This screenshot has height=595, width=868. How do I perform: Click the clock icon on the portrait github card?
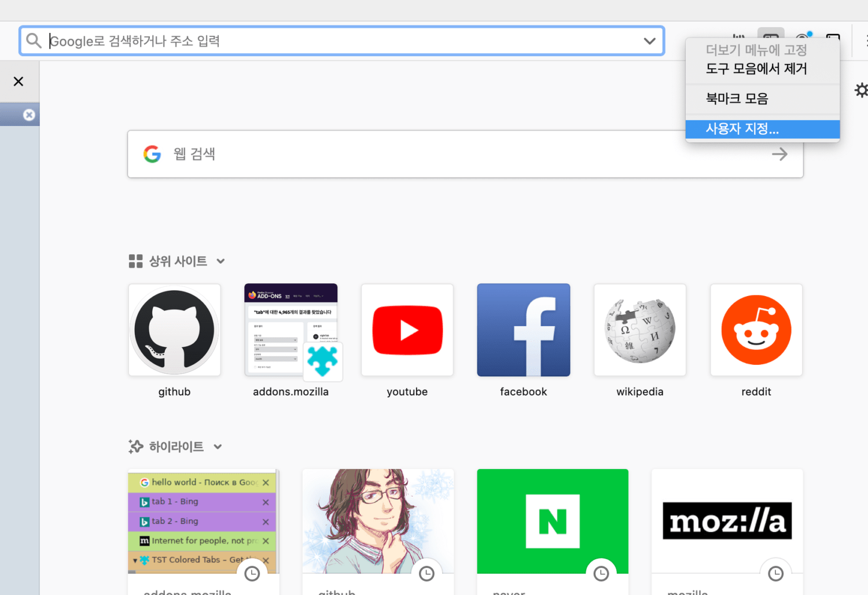coord(426,574)
